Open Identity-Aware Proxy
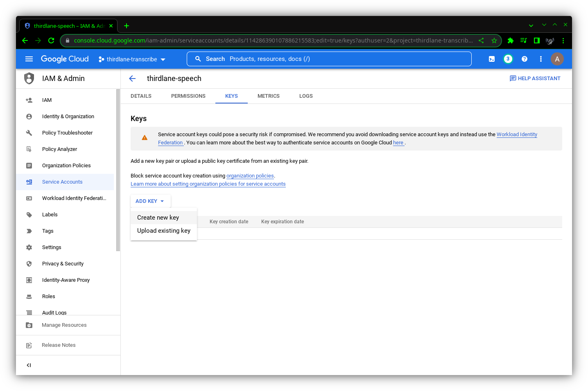The width and height of the screenshot is (588, 391). click(x=65, y=280)
